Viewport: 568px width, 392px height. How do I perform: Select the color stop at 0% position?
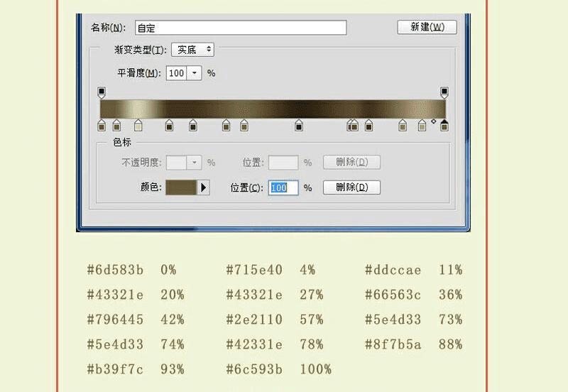coord(102,126)
